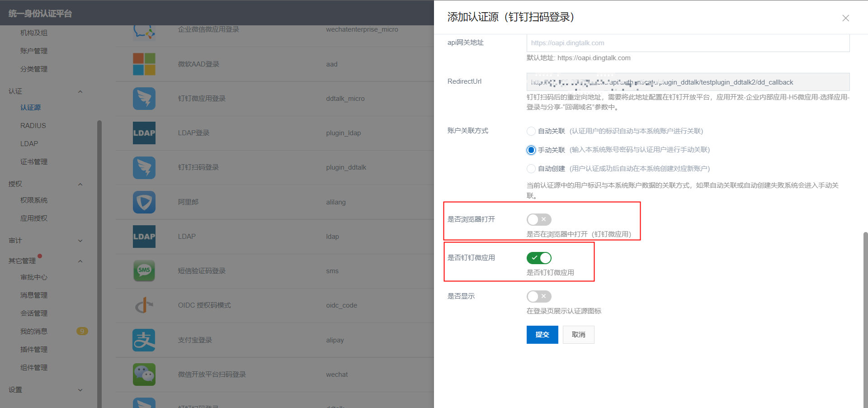Viewport: 868px width, 408px height.
Task: Open the LDAP sidebar item
Action: 29,143
